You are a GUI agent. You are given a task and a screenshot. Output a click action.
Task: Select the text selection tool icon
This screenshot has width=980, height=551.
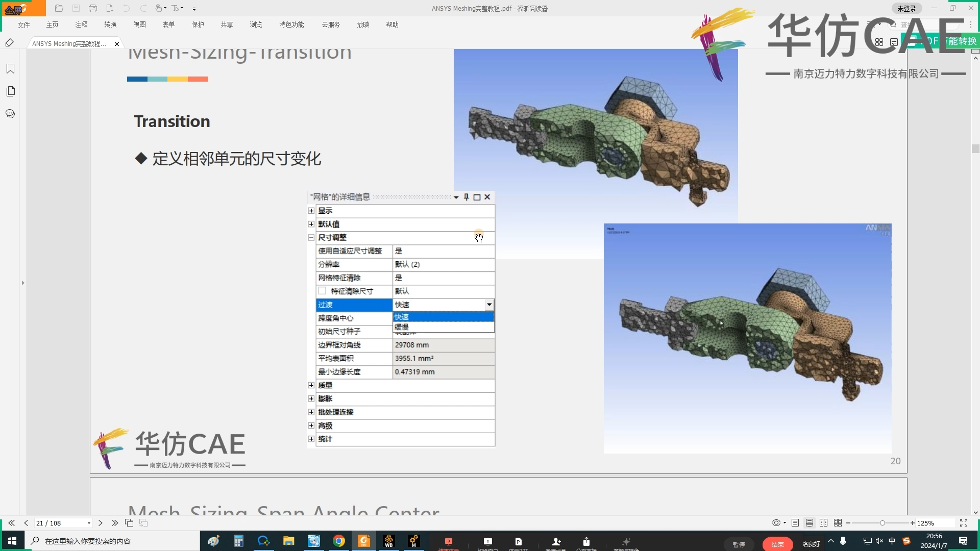click(x=175, y=8)
